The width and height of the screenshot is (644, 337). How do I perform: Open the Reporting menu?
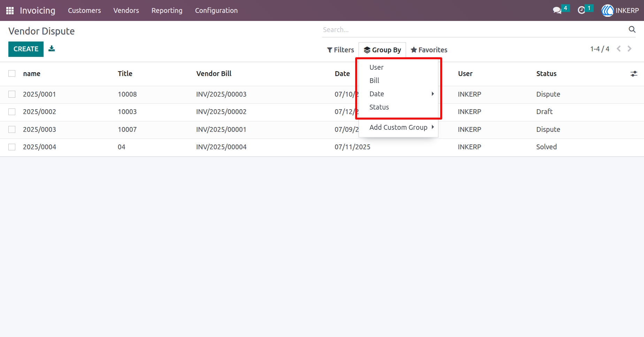pos(167,10)
